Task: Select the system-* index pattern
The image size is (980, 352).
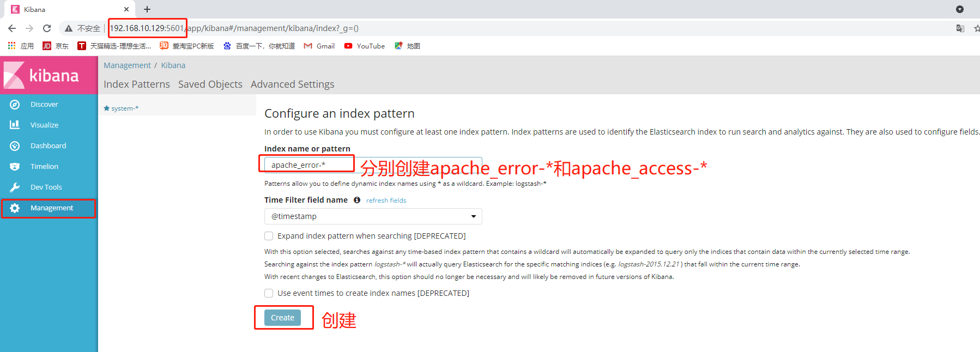Action: (x=125, y=108)
